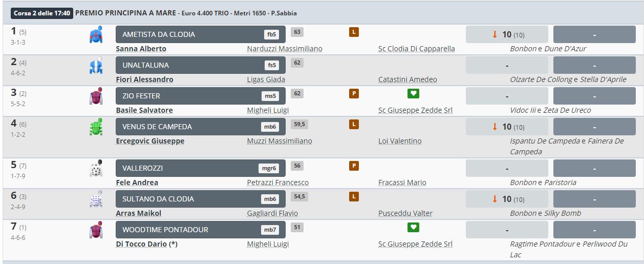Click the L badge on Ametista row
Viewport: 644px width, 264px height.
point(353,32)
